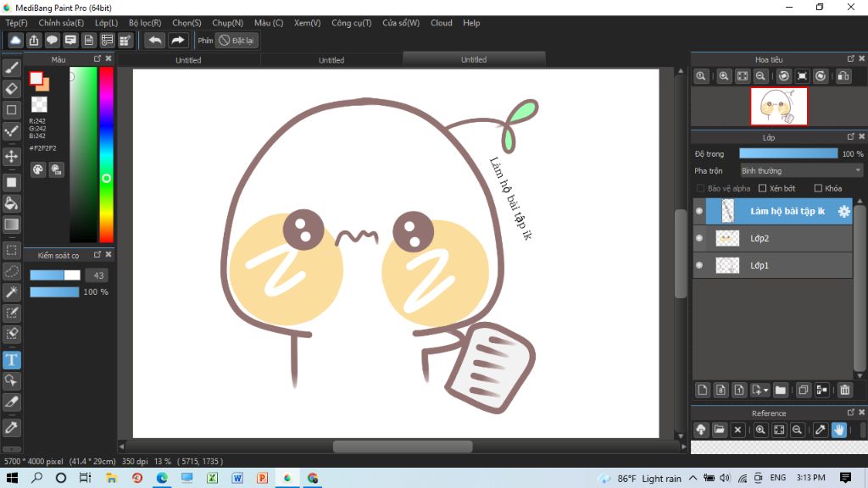868x488 pixels.
Task: Select the Lasso tool
Action: 12,271
